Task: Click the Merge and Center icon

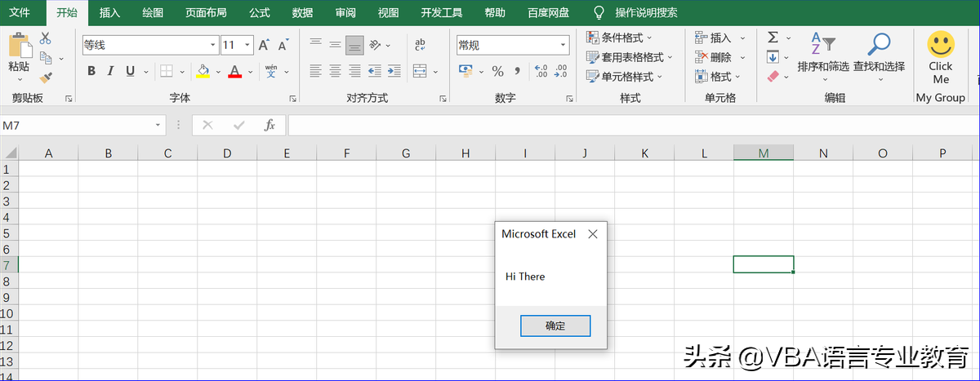Action: click(x=420, y=71)
